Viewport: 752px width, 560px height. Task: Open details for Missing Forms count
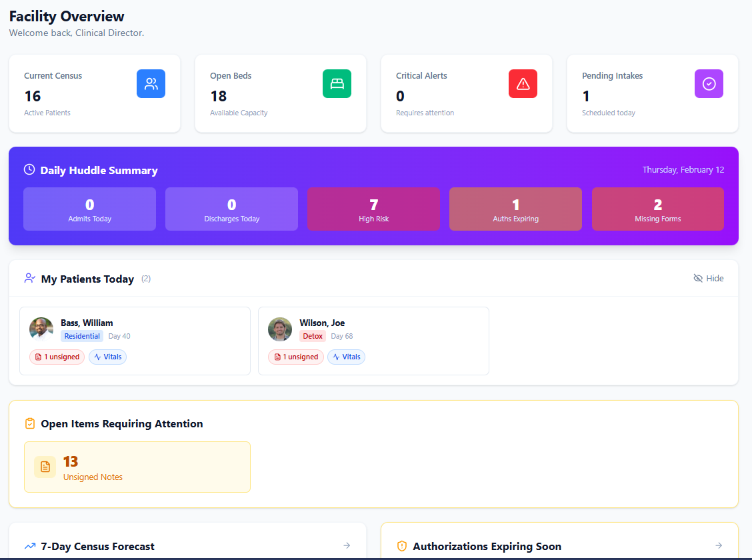click(x=657, y=209)
